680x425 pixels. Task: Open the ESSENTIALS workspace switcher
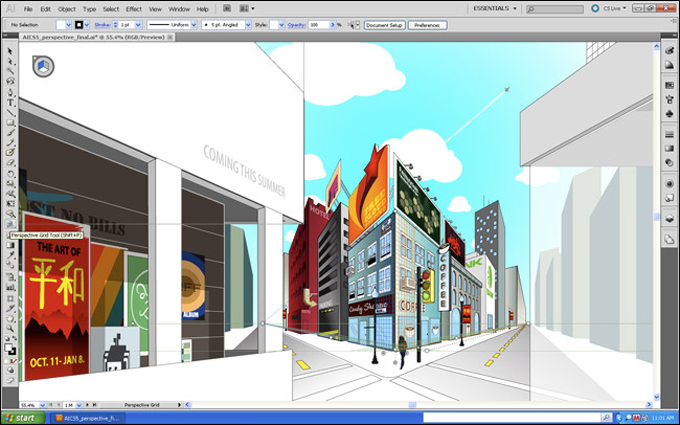(495, 8)
